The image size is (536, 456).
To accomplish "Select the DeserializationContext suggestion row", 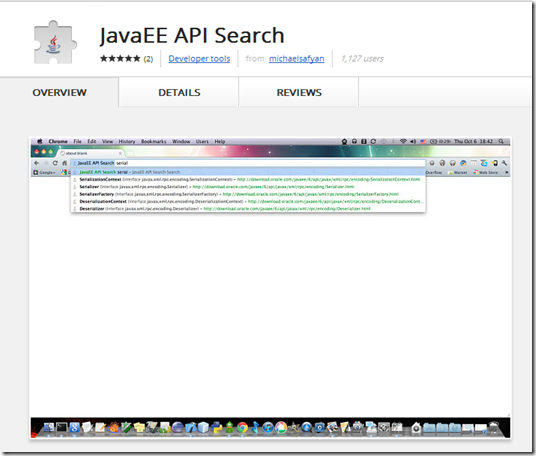I will (249, 201).
